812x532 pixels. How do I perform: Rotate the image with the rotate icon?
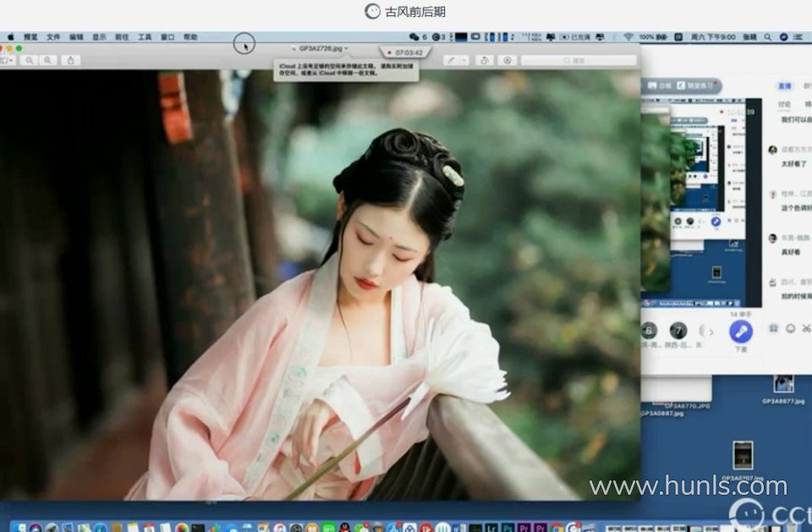[484, 61]
